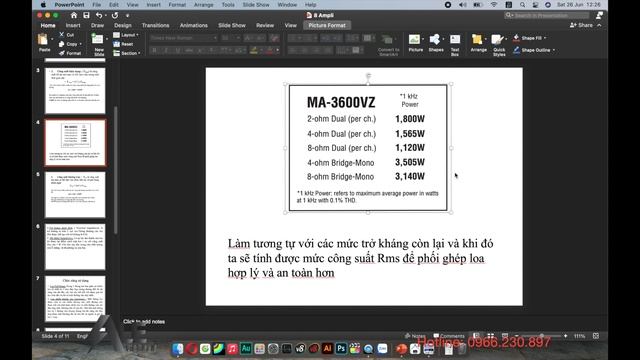Viewport: 640px width, 360px height.
Task: Select slide 7 thumbnail
Action: (75, 299)
